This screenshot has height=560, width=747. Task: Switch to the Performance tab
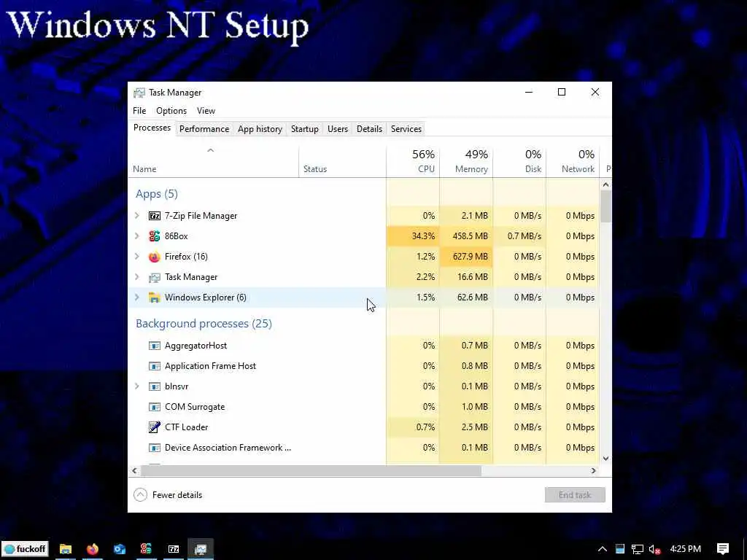click(x=204, y=129)
